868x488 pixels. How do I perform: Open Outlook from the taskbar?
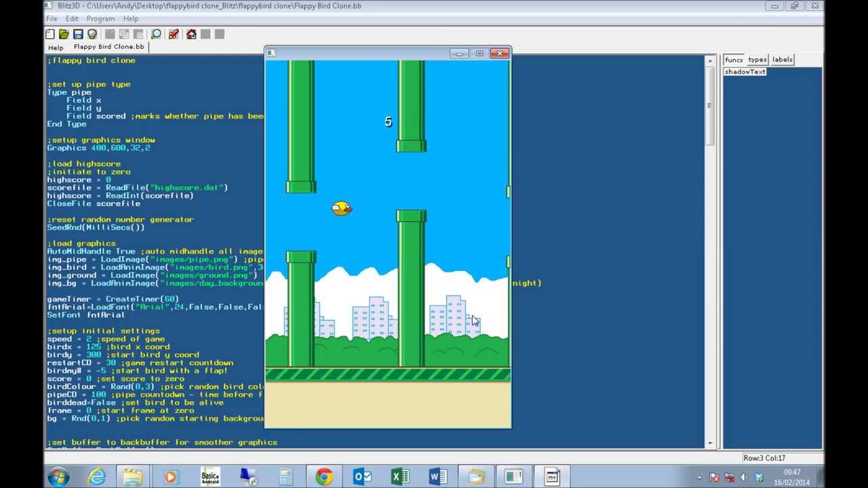(x=362, y=477)
